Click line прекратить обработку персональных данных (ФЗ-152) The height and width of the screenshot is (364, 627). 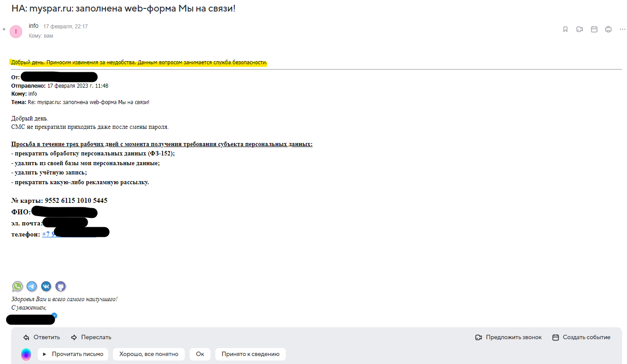[x=93, y=153]
